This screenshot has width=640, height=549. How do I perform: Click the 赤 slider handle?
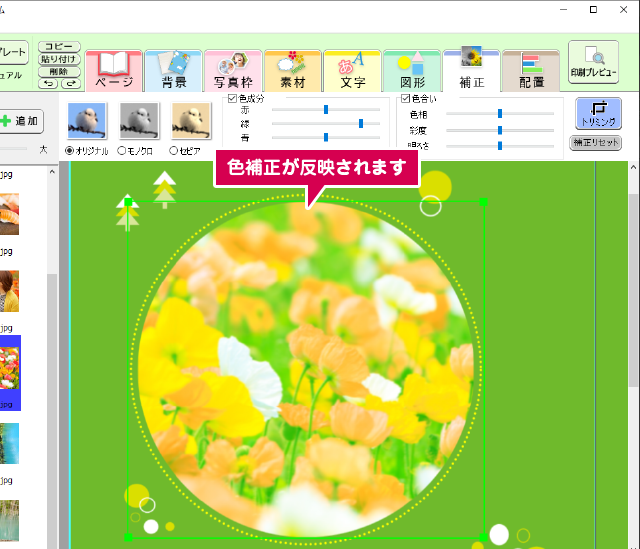tap(326, 109)
